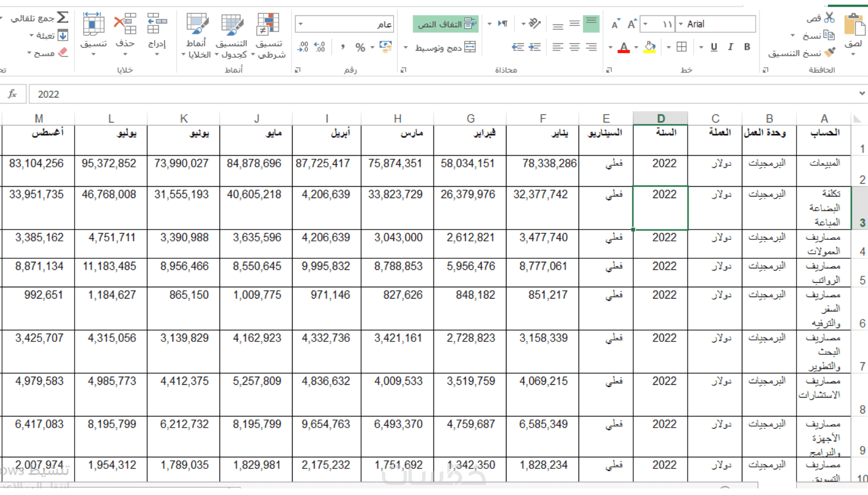868x495 pixels.
Task: Toggle center horizontal alignment
Action: 574,47
